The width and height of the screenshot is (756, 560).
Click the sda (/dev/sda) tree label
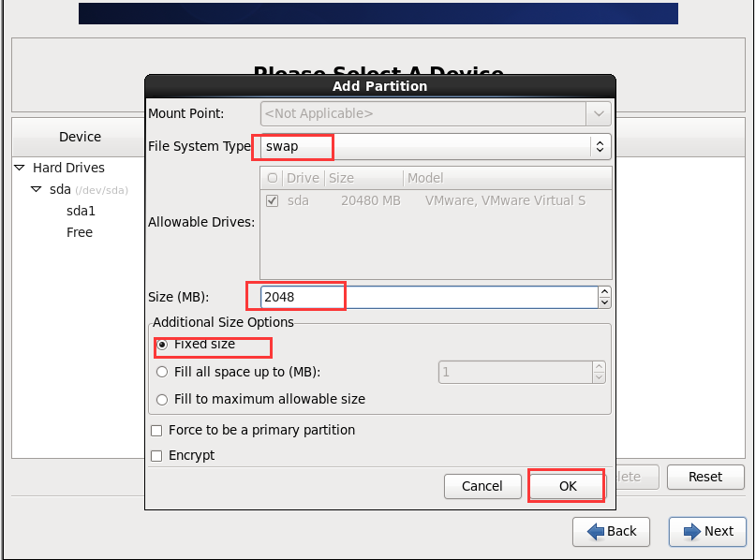click(x=89, y=189)
